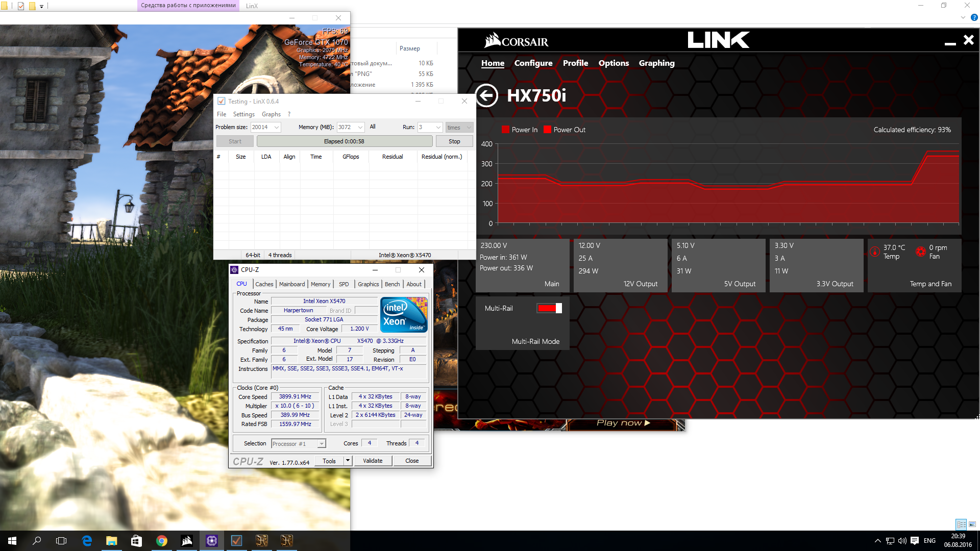Click the CPU-Z taskbar icon
Image resolution: width=980 pixels, height=551 pixels.
click(x=212, y=541)
